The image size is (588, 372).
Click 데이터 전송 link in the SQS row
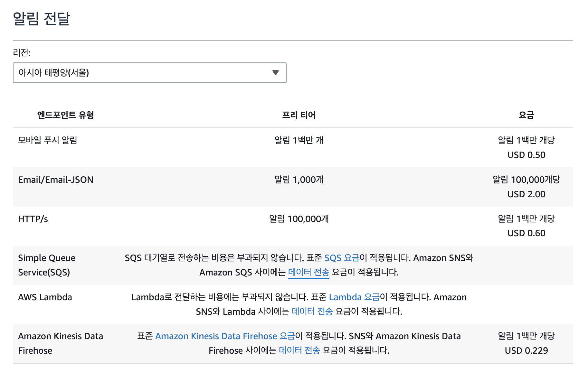[x=308, y=272]
